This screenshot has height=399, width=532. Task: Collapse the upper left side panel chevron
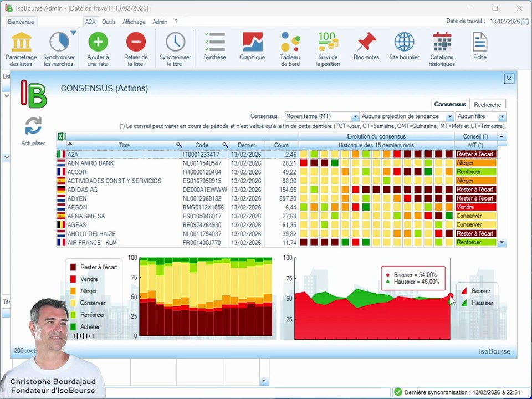pos(7,96)
